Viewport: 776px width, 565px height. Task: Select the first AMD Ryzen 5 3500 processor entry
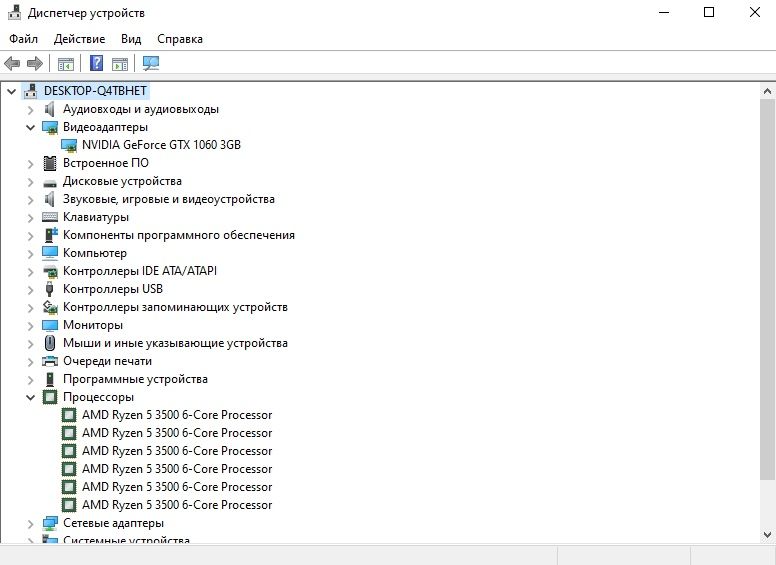[x=177, y=415]
